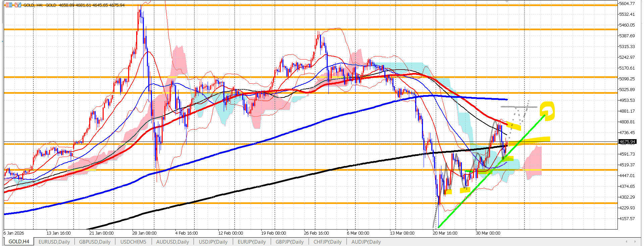Switch to the GOLD,H4 chart tab
The height and width of the screenshot is (246, 644).
coord(19,242)
